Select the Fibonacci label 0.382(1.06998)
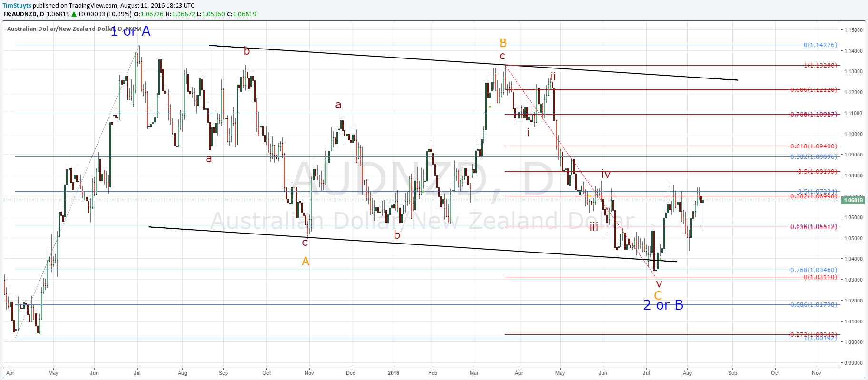The height and width of the screenshot is (380, 868). 814,196
